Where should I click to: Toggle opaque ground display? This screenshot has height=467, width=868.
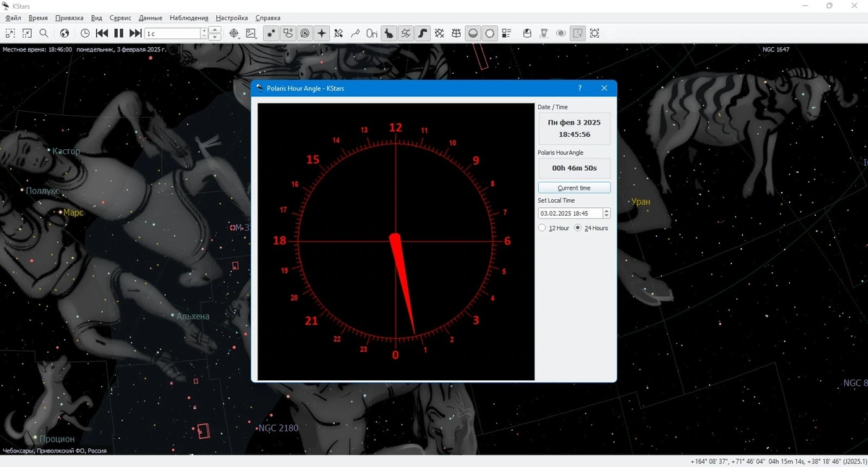[x=473, y=33]
